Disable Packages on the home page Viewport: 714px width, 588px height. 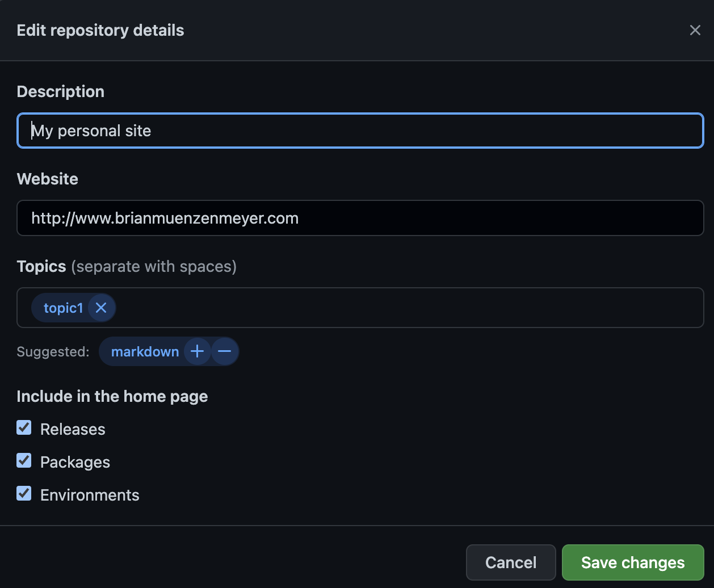pyautogui.click(x=23, y=460)
